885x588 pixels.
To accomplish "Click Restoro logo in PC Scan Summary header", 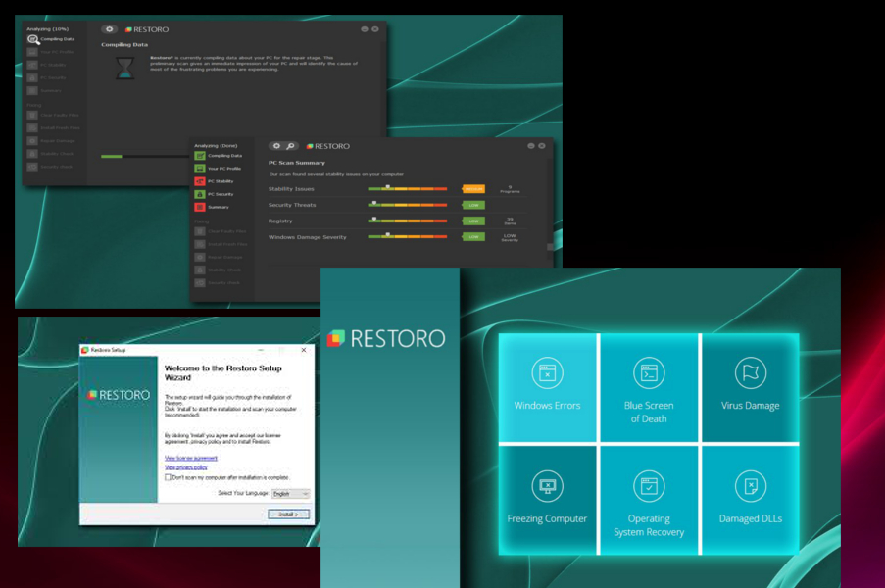I will tap(328, 146).
